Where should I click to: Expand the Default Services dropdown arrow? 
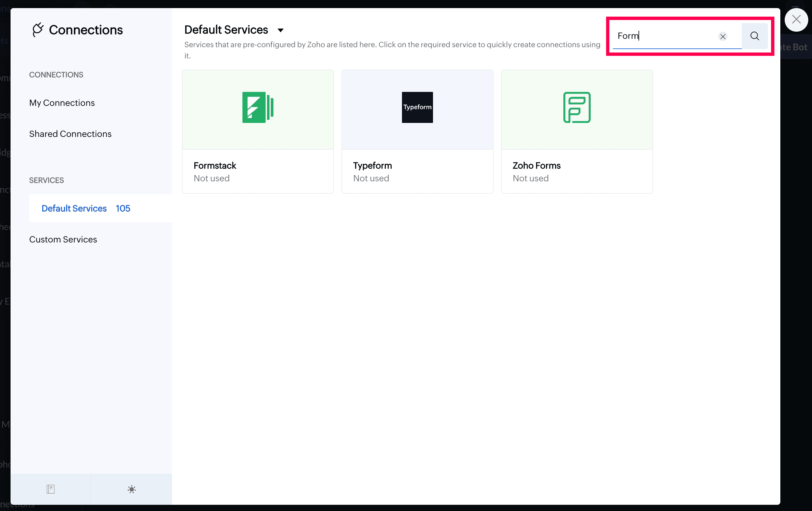(280, 30)
